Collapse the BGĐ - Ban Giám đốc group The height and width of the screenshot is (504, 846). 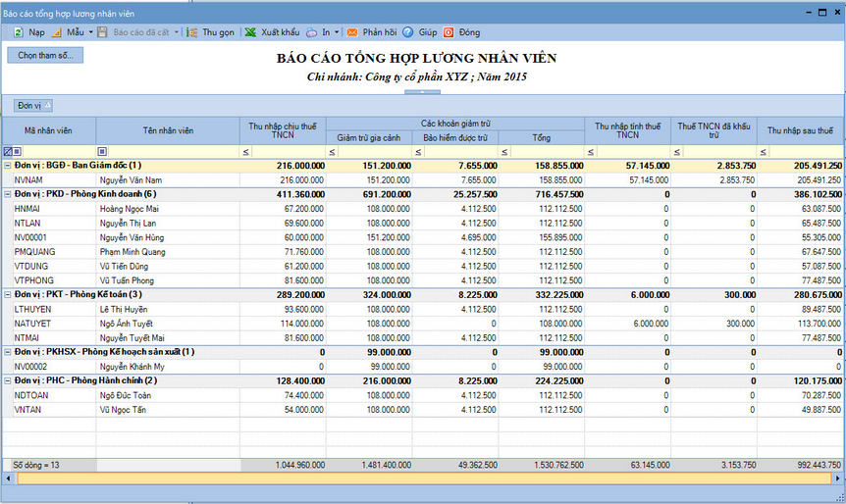8,166
